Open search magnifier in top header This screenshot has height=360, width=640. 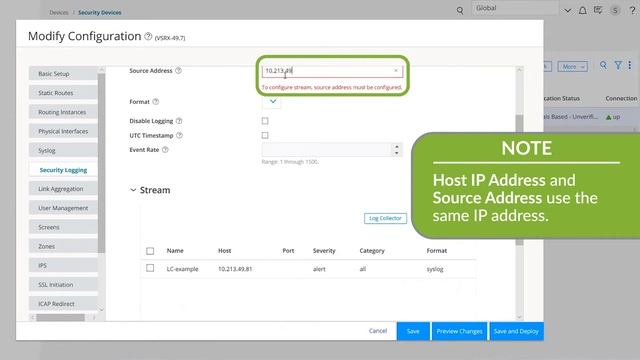tap(460, 11)
